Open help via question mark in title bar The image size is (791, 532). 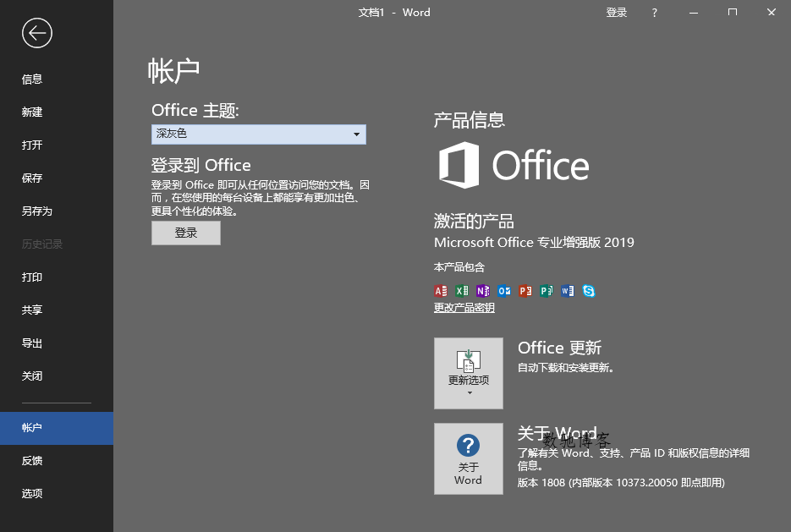pyautogui.click(x=654, y=13)
